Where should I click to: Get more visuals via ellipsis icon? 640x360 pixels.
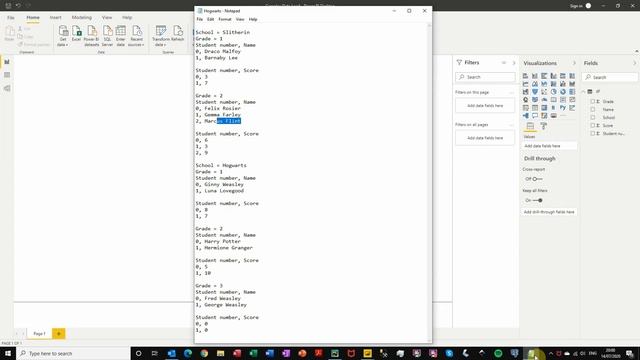tap(563, 116)
